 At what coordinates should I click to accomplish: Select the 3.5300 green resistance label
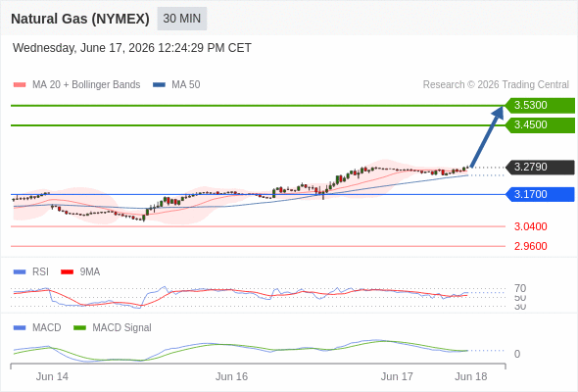pyautogui.click(x=540, y=106)
